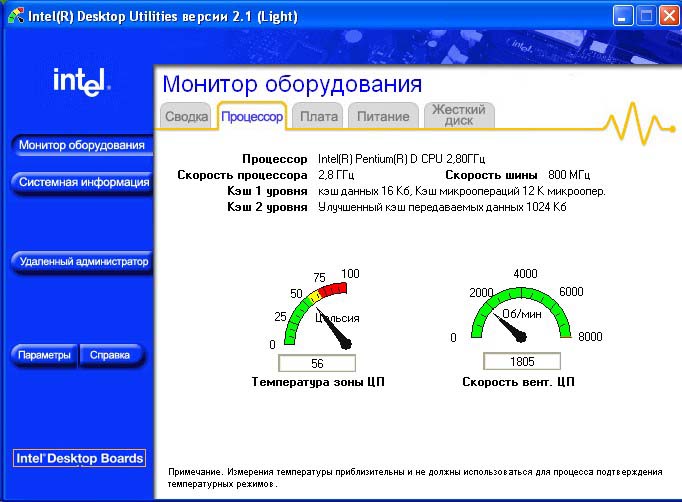Click the Примечание footnote text

415,478
